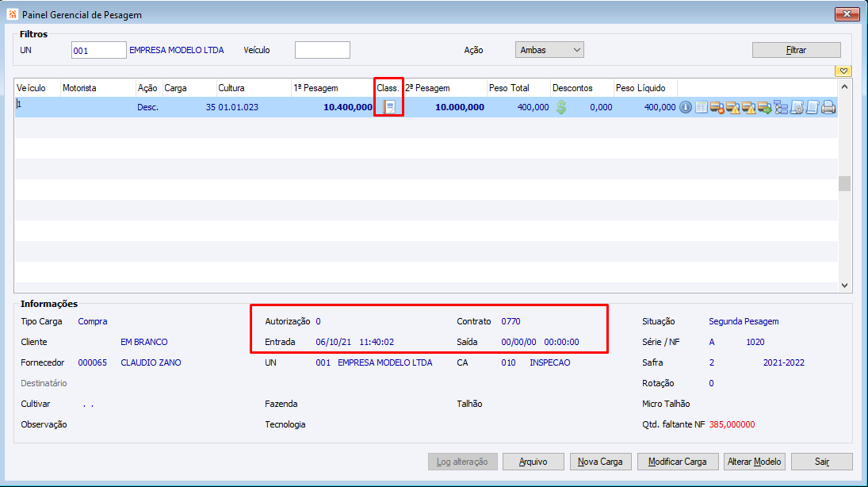Image resolution: width=868 pixels, height=487 pixels.
Task: Click the CA value INSPECAO
Action: 549,362
